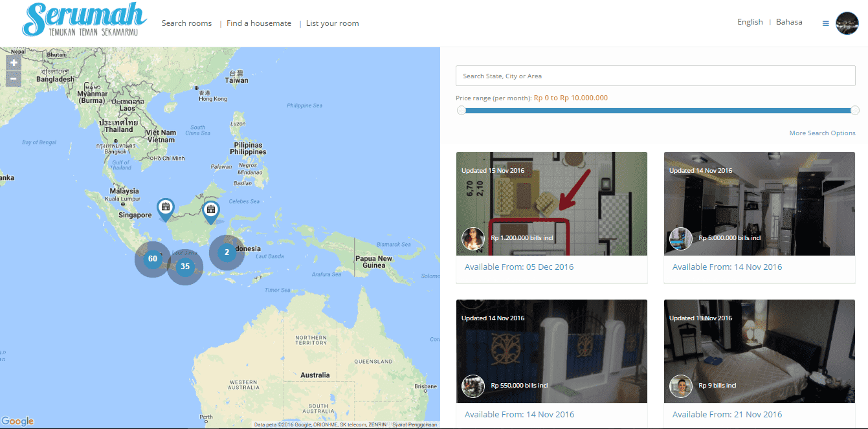Viewport: 868px width, 429px height.
Task: Open the Search rooms menu item
Action: 186,23
